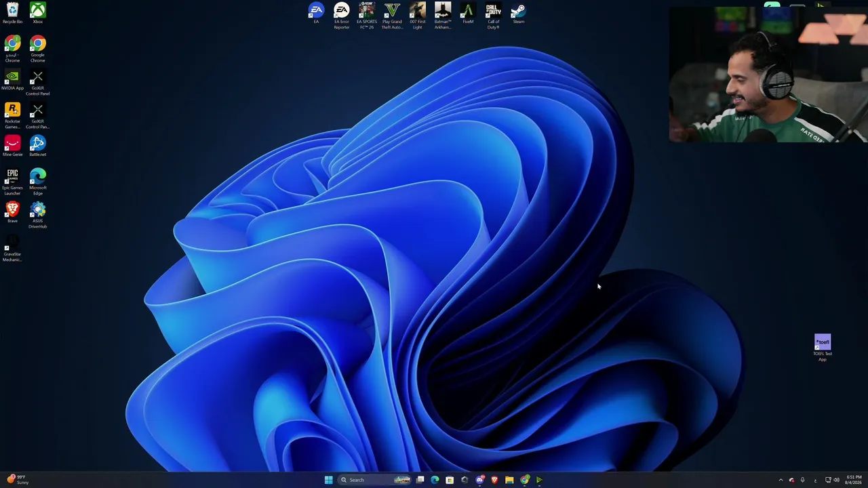Open the Chrome shortcut with Arabic label
This screenshot has width=868, height=488.
[x=12, y=49]
